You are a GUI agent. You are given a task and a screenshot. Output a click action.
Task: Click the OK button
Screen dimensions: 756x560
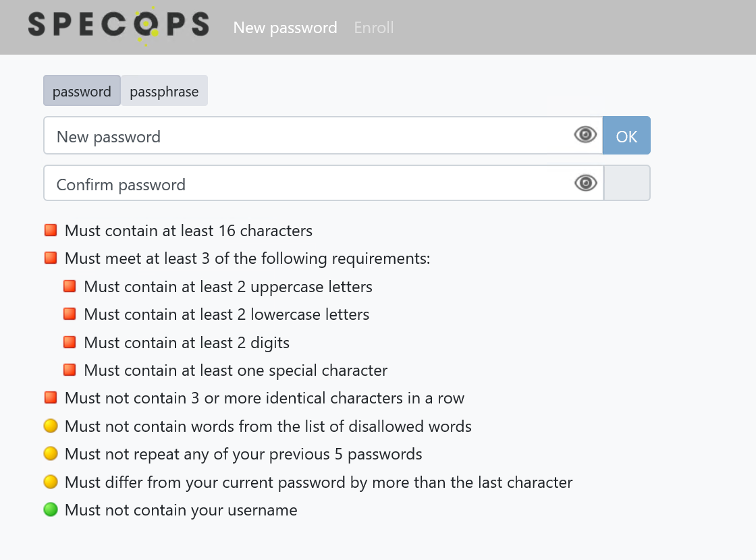626,136
